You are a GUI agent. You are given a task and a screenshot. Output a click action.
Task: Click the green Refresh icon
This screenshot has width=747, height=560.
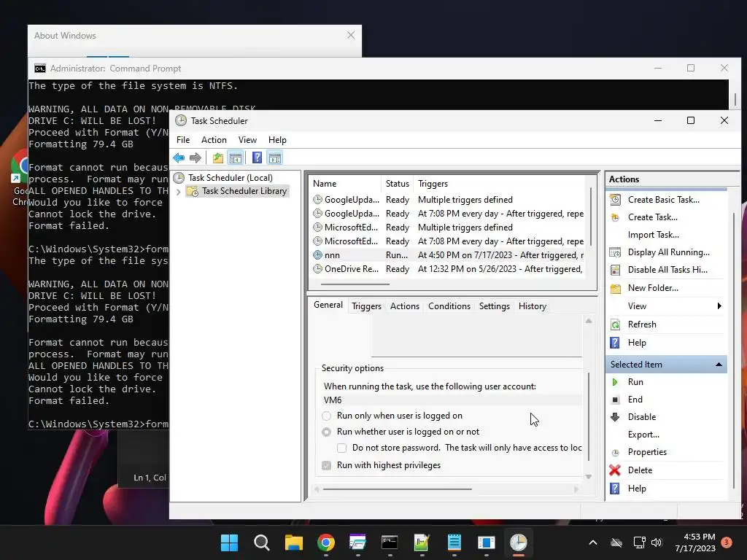[x=615, y=324]
